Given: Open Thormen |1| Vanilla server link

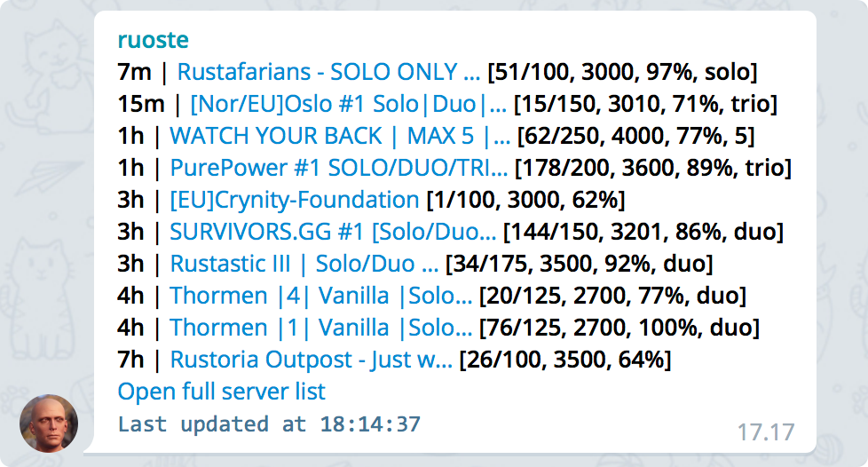Looking at the screenshot, I should (x=320, y=328).
